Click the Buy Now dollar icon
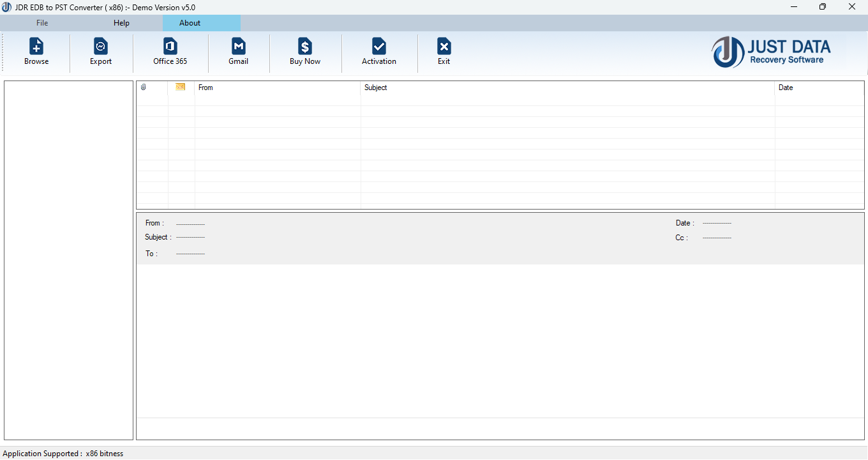 pyautogui.click(x=304, y=51)
